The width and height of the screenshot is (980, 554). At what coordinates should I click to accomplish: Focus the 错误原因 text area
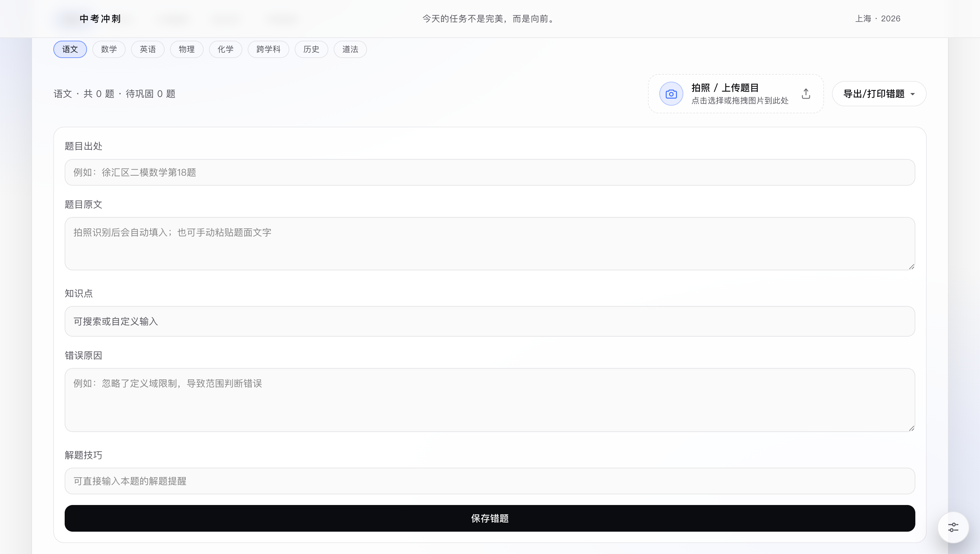490,400
